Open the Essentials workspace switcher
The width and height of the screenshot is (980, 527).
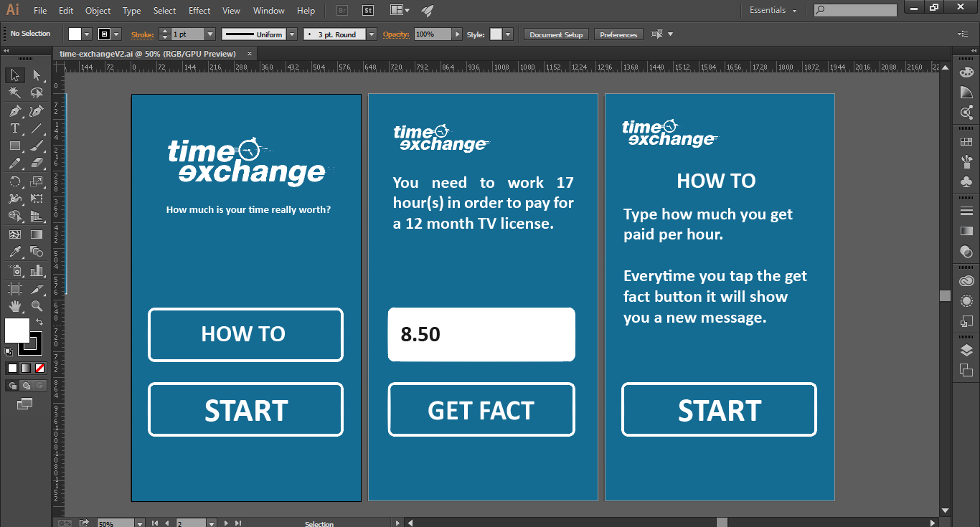773,11
